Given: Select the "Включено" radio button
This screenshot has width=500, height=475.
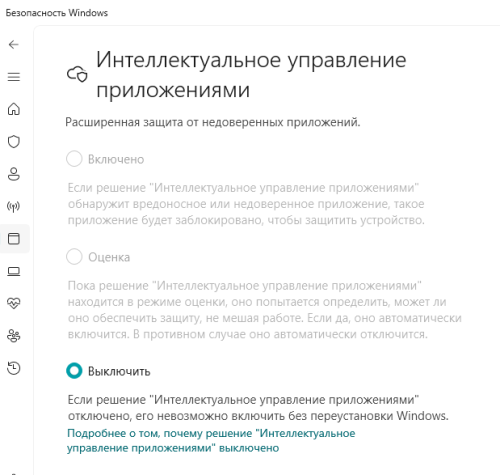Looking at the screenshot, I should tap(74, 159).
